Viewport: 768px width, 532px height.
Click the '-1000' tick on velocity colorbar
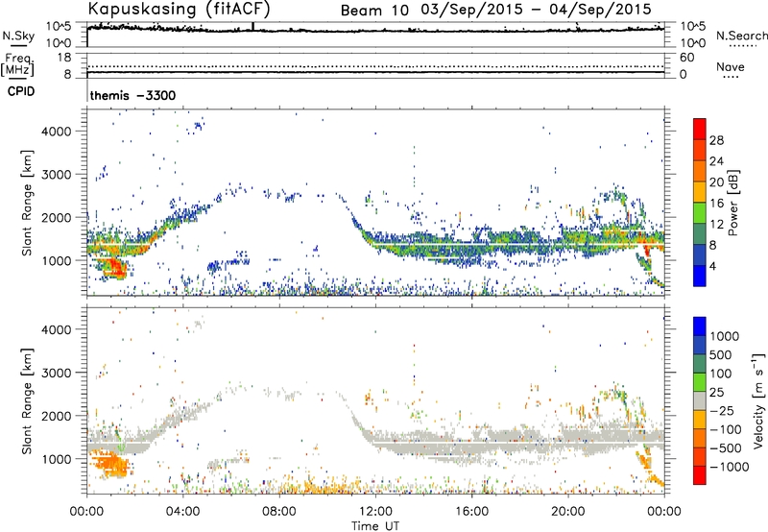(729, 467)
